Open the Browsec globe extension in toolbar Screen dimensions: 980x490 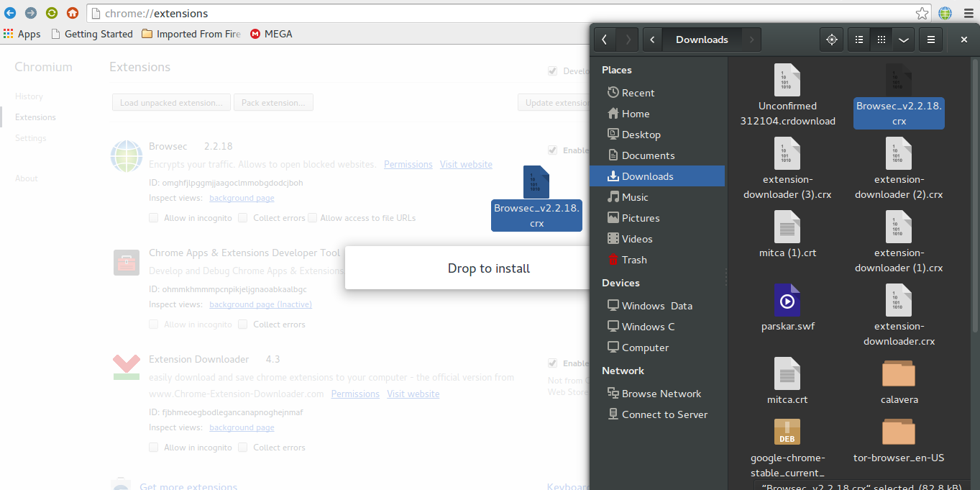click(945, 13)
